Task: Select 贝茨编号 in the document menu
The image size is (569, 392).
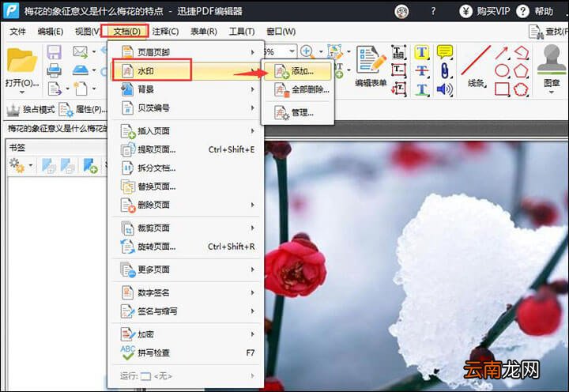Action: point(187,107)
